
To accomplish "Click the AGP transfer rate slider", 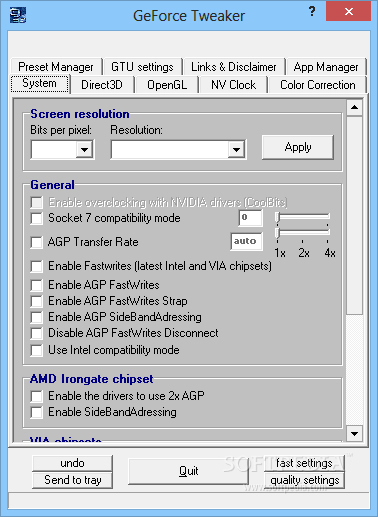I will point(303,233).
